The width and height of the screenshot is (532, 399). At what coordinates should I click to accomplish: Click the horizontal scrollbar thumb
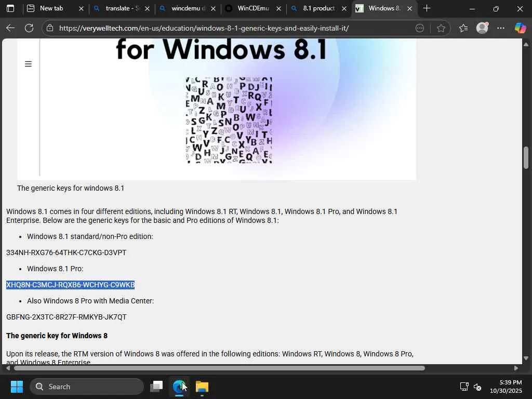point(219,368)
